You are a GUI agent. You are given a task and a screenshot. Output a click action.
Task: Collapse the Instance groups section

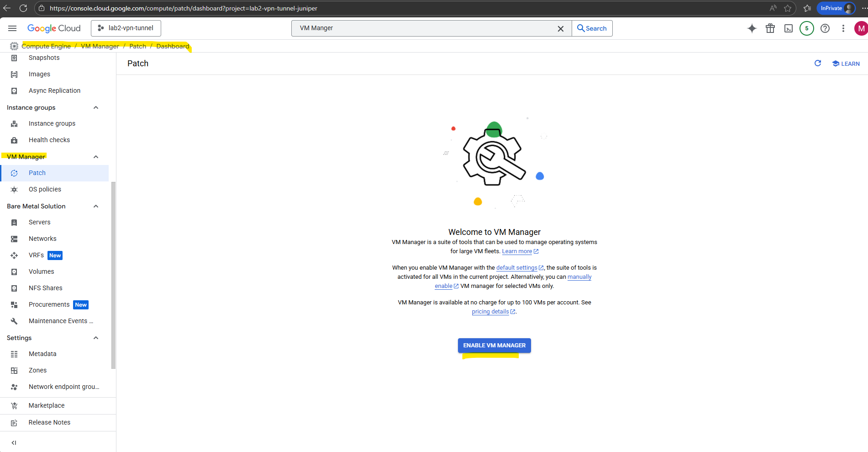coord(96,107)
